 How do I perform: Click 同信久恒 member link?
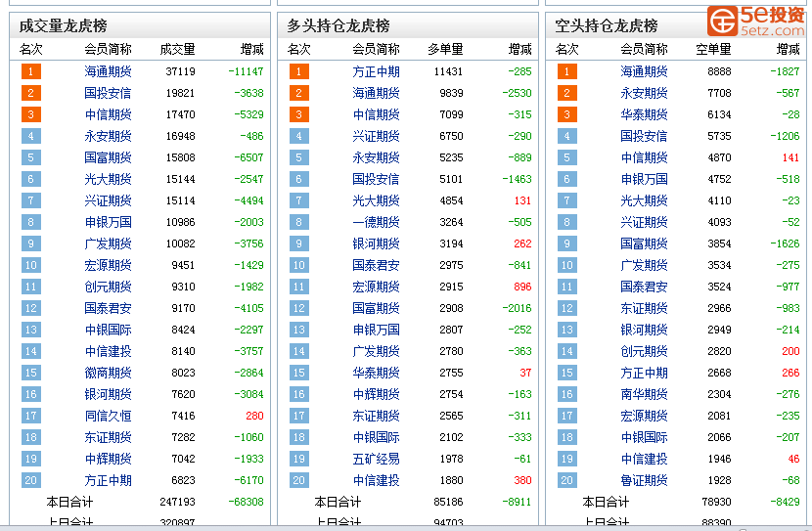click(x=108, y=416)
